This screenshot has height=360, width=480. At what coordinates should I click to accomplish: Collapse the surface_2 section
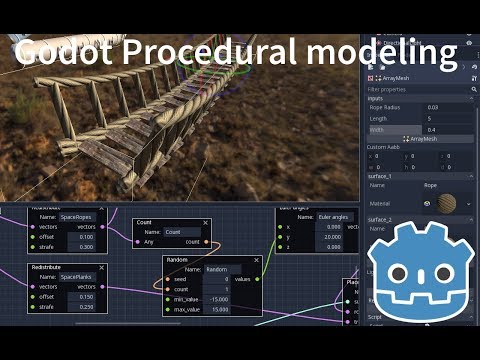(471, 220)
